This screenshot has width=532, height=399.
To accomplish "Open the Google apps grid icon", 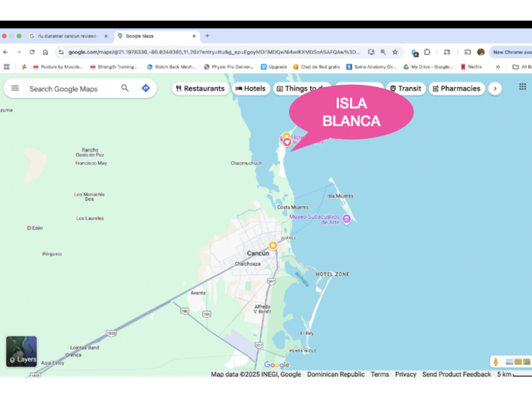I will pos(522,87).
